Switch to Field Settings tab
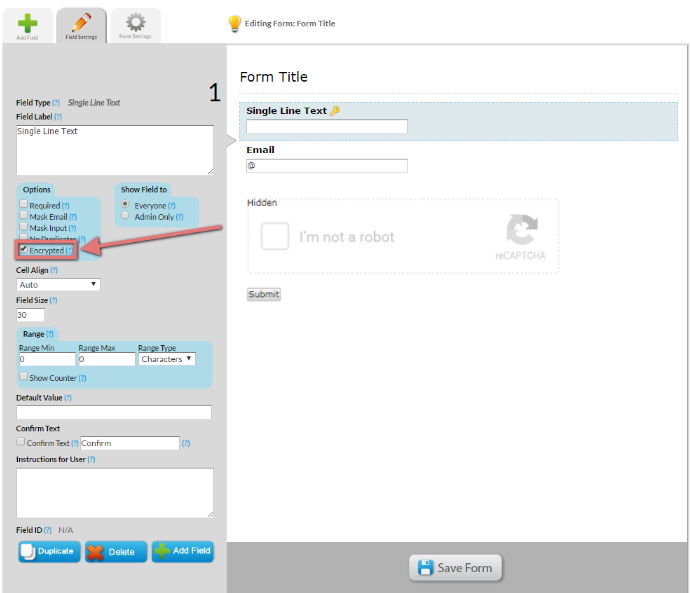Image resolution: width=690 pixels, height=593 pixels. click(81, 26)
